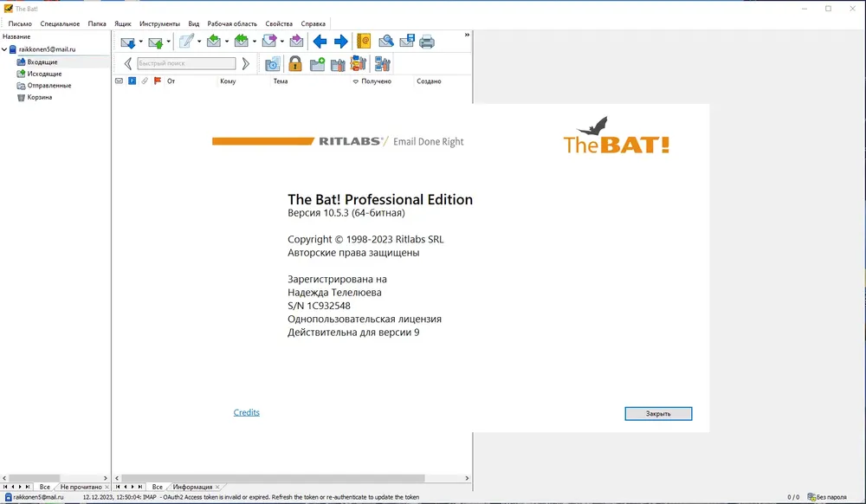Image resolution: width=866 pixels, height=504 pixels.
Task: Toggle the attachment paperclip column header
Action: [x=145, y=81]
